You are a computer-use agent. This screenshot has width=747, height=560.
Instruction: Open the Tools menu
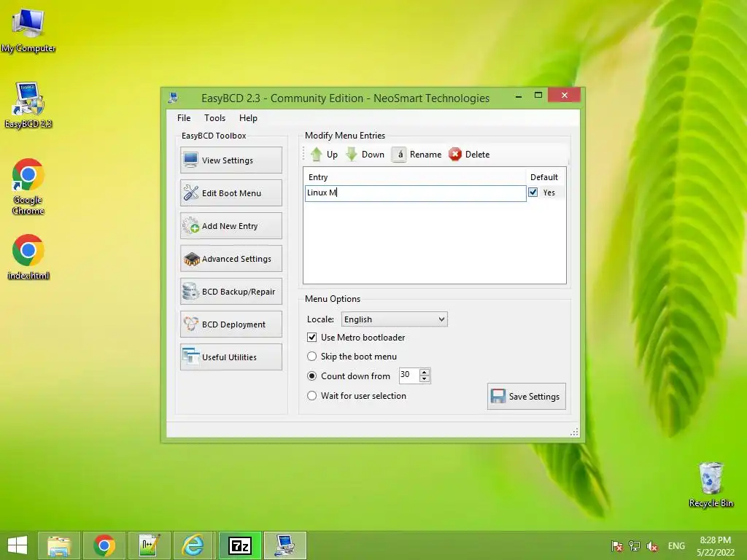215,118
